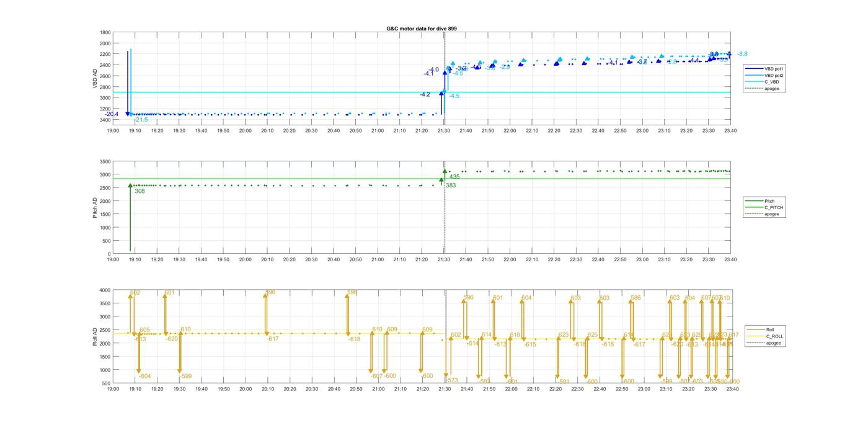Click the "-20.4" annotation in VBD plot
Image resolution: width=868 pixels, height=430 pixels.
click(x=112, y=114)
